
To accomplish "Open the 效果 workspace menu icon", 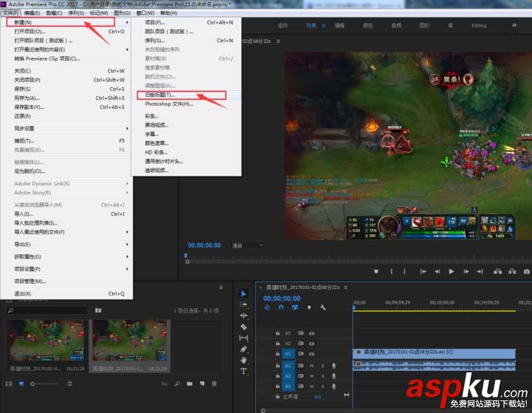I will click(x=324, y=26).
